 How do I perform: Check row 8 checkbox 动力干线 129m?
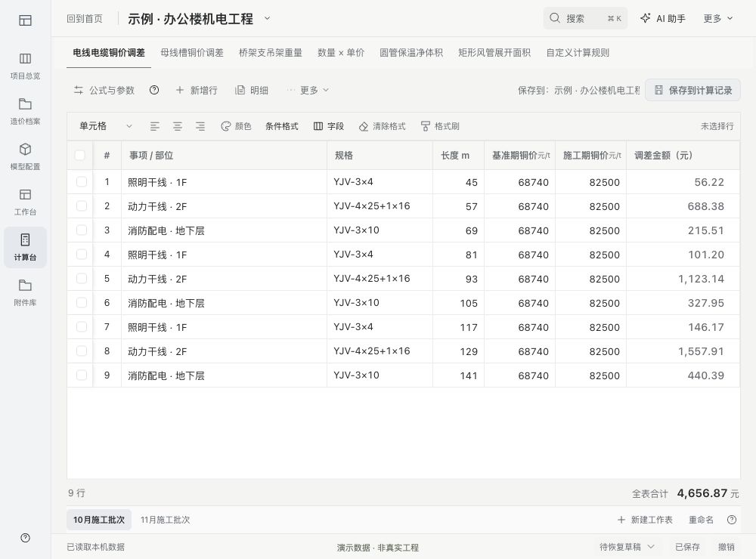[82, 351]
